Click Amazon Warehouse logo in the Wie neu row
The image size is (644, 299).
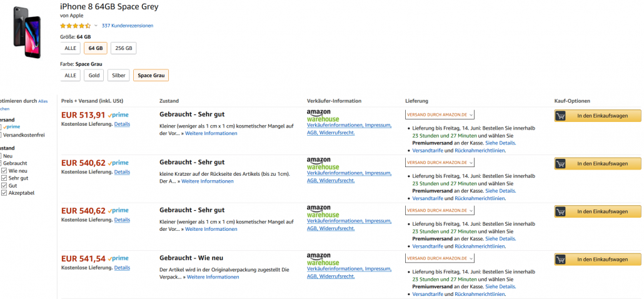tap(323, 259)
